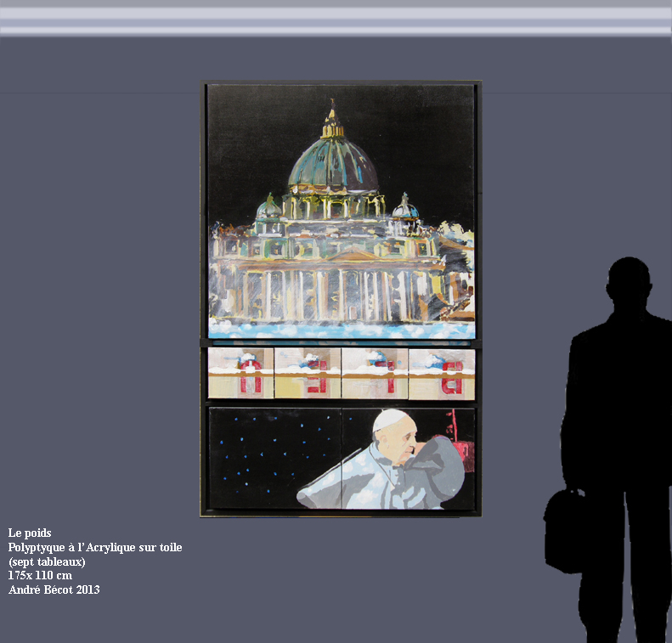Click the blue snowy strip under the basilica
This screenshot has width=672, height=643.
click(340, 330)
